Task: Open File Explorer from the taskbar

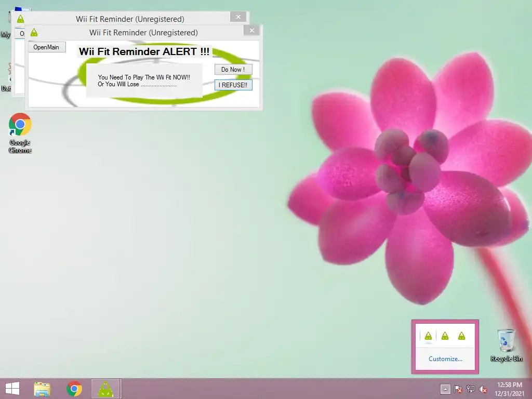Action: tap(42, 389)
